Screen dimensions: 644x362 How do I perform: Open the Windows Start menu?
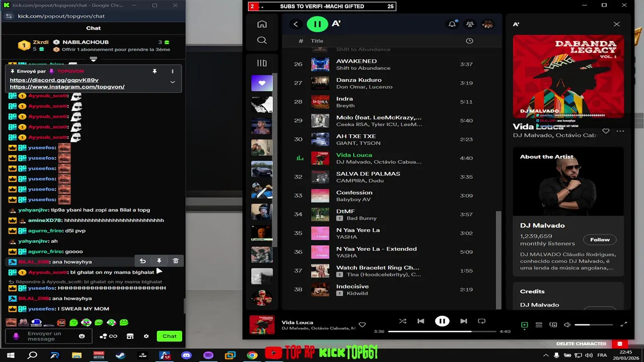coord(11,355)
